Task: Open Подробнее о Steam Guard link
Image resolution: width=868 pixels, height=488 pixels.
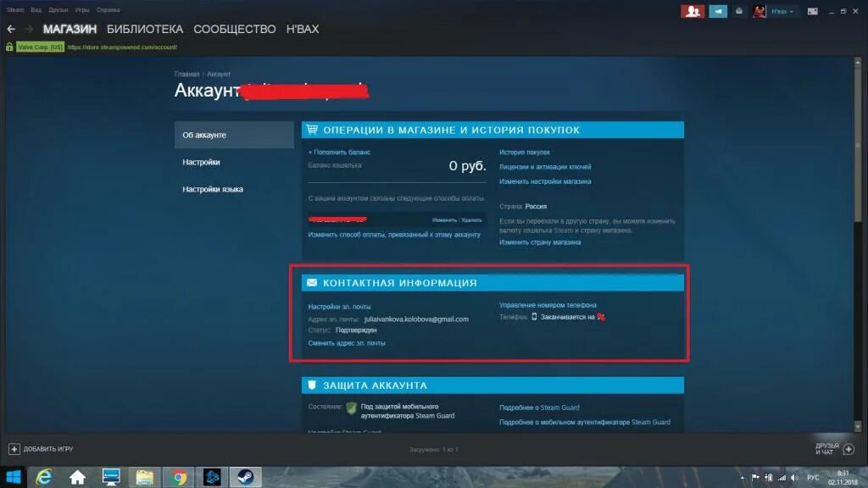Action: click(539, 408)
